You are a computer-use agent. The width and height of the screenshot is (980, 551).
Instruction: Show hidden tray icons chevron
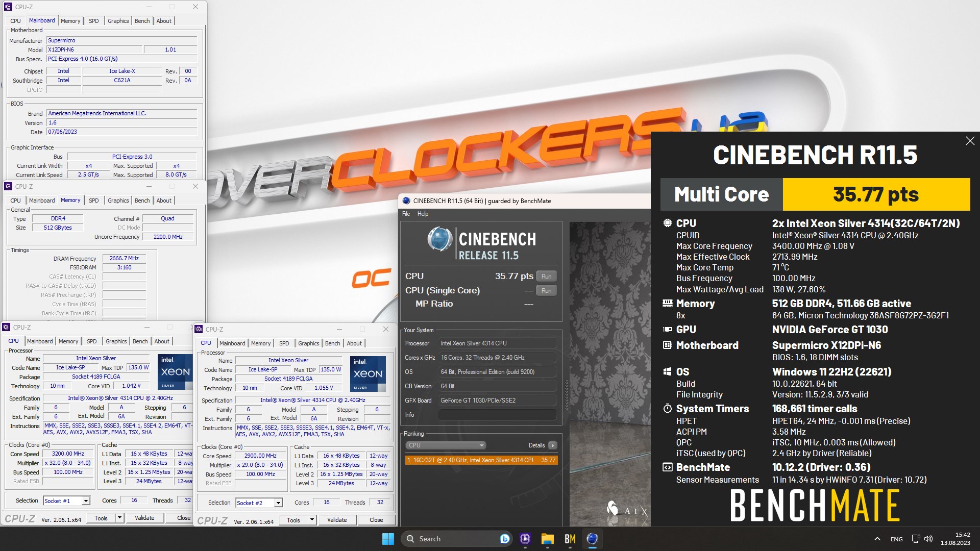click(x=877, y=539)
